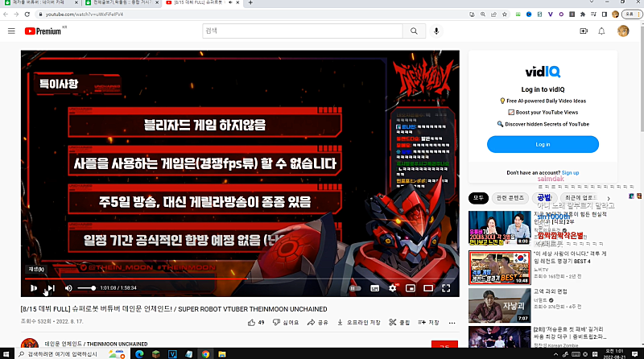
Task: Open the browser zoom magnifier icon
Action: point(483,14)
